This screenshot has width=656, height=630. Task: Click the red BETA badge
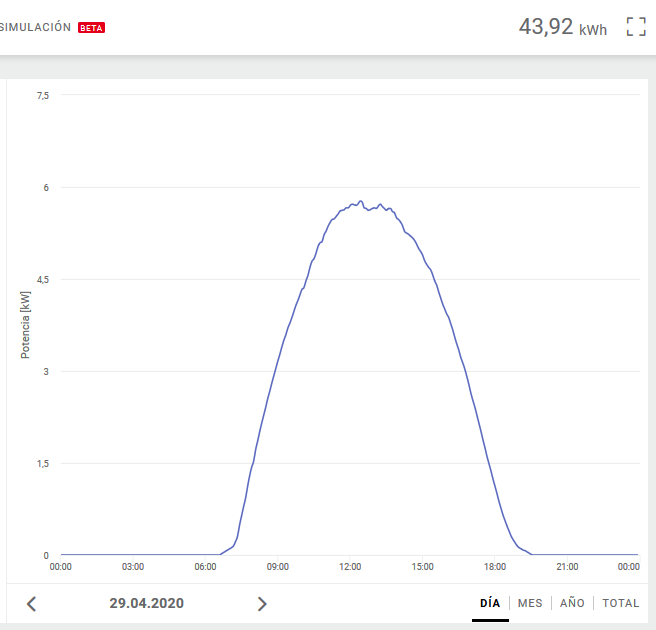[91, 28]
